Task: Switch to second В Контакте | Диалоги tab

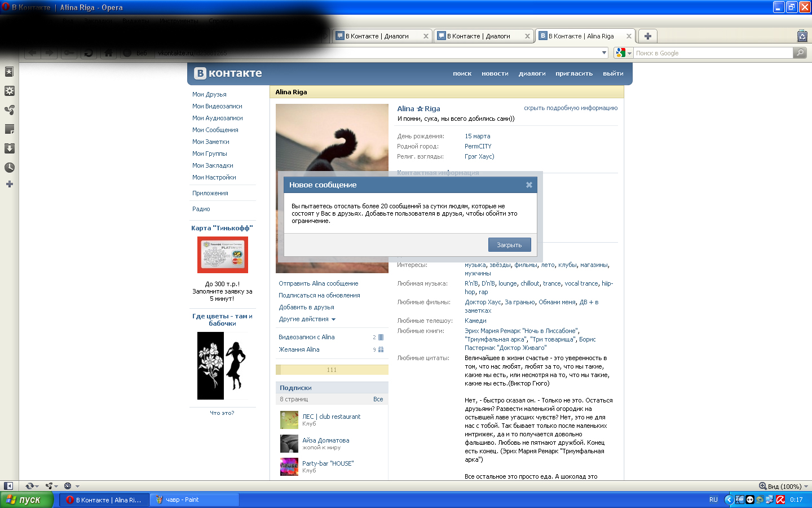Action: click(x=484, y=36)
